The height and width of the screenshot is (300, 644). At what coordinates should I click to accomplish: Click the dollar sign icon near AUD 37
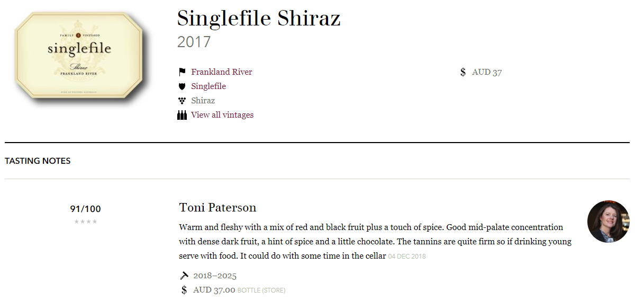tap(463, 72)
